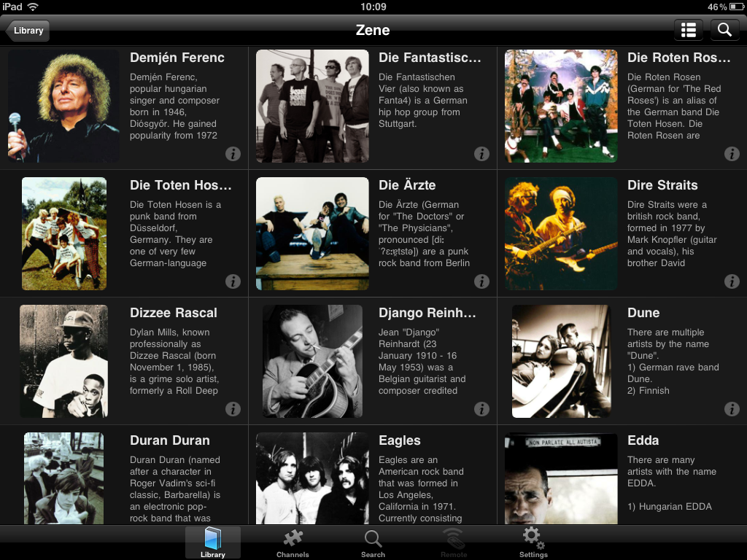Image resolution: width=747 pixels, height=560 pixels.
Task: Select the Die Ärzte title
Action: coord(407,185)
